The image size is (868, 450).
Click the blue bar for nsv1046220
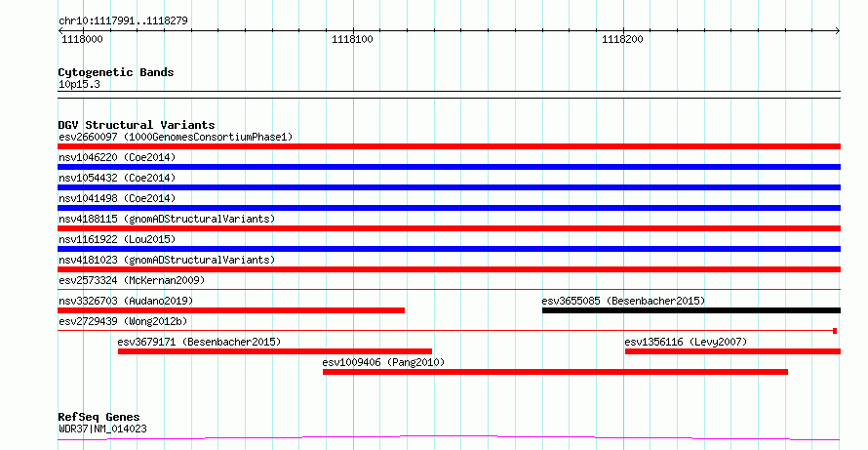[x=449, y=167]
